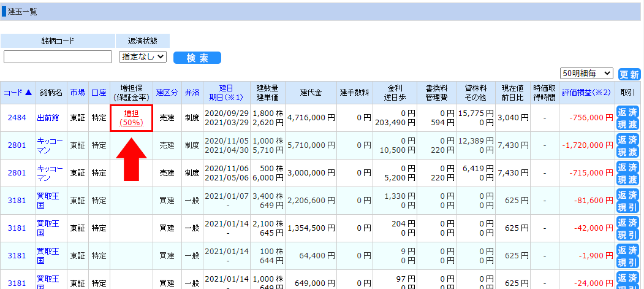Open 買取王国 link in the 2,206,600 円 row
Image resolution: width=644 pixels, height=289 pixels.
coord(48,201)
